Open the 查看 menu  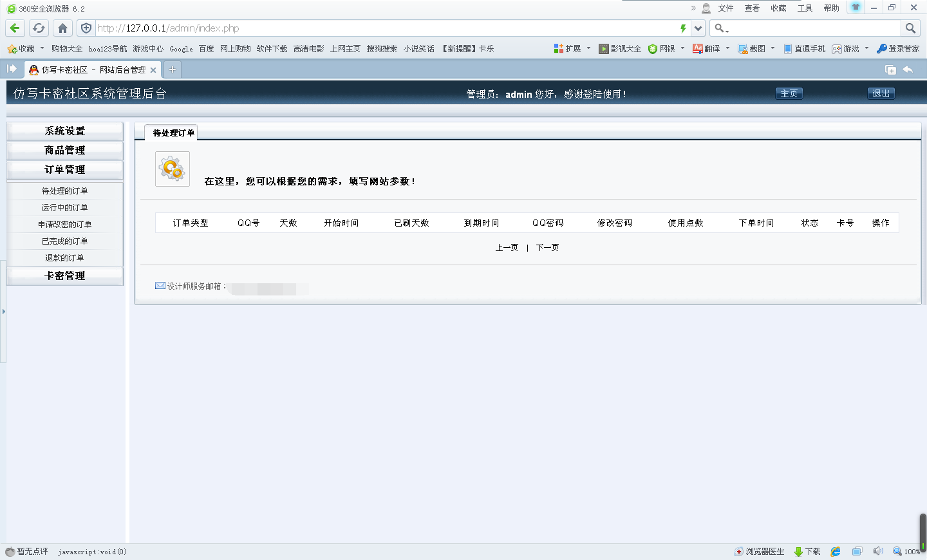(752, 8)
